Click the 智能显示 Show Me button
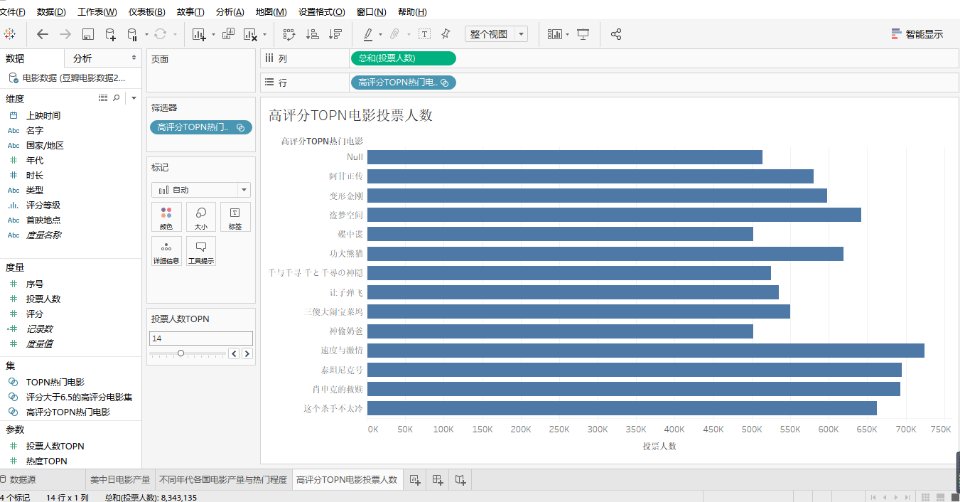The height and width of the screenshot is (502, 960). (916, 34)
